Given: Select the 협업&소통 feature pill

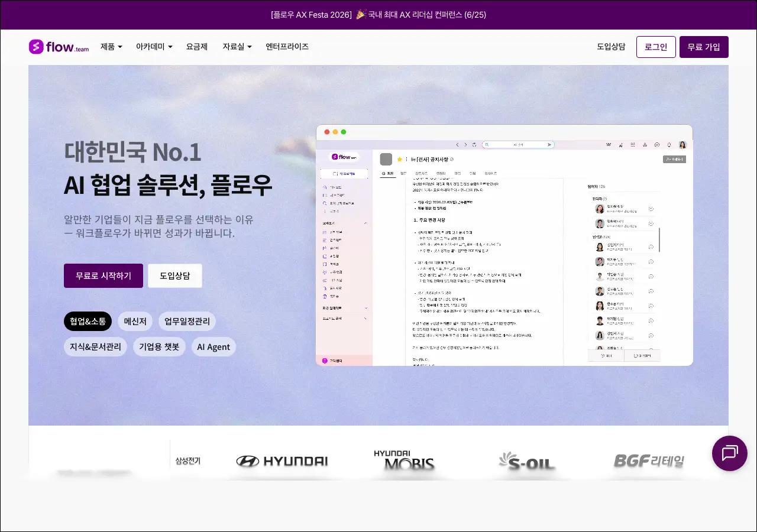Looking at the screenshot, I should 88,322.
